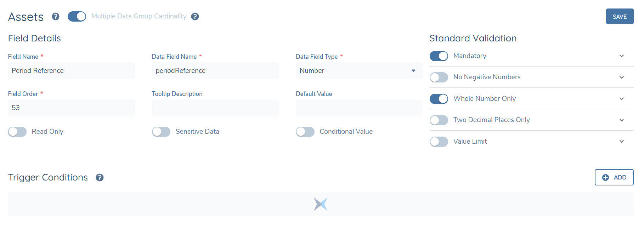Click help icon next to Assets title
Image resolution: width=644 pixels, height=241 pixels.
click(56, 17)
